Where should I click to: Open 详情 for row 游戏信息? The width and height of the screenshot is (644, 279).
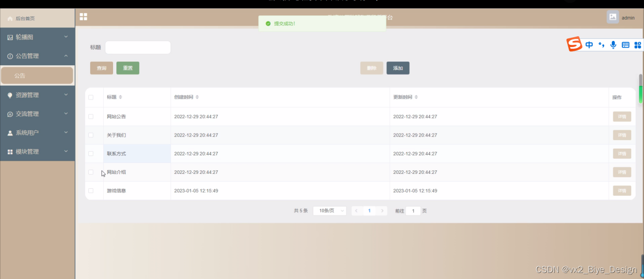(622, 191)
